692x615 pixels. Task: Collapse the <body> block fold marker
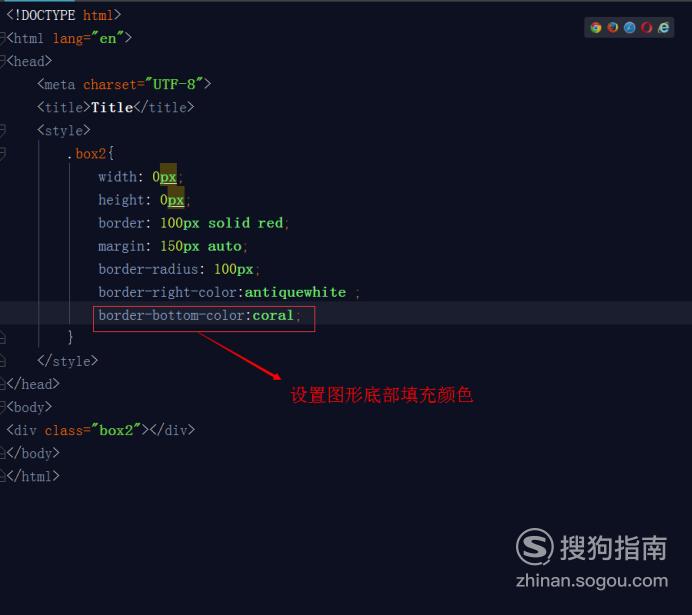[3, 406]
